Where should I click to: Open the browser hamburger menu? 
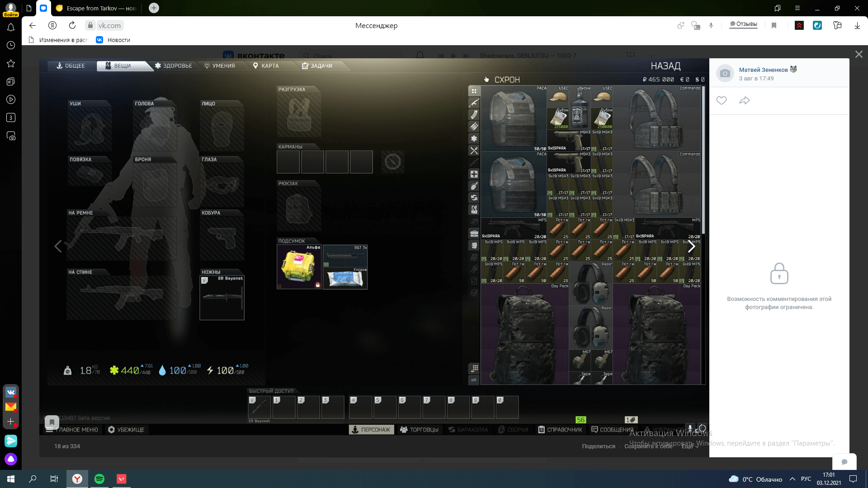pos(797,8)
